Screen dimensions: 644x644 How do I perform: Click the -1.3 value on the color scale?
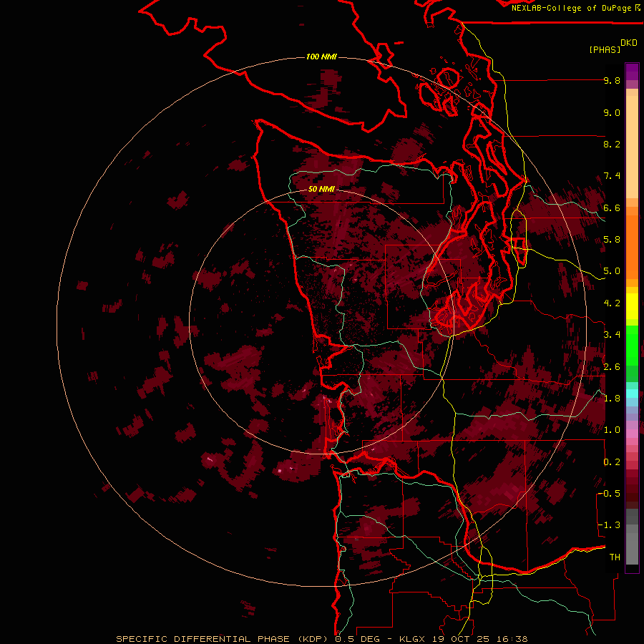click(x=609, y=525)
